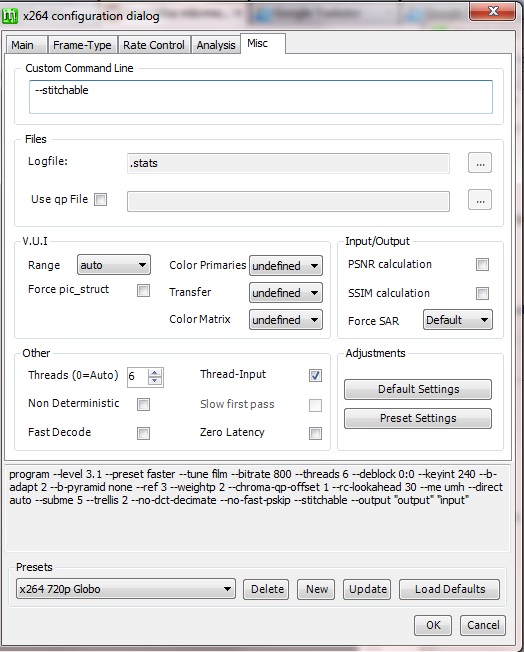Increase Threads with the up arrow

coord(155,373)
